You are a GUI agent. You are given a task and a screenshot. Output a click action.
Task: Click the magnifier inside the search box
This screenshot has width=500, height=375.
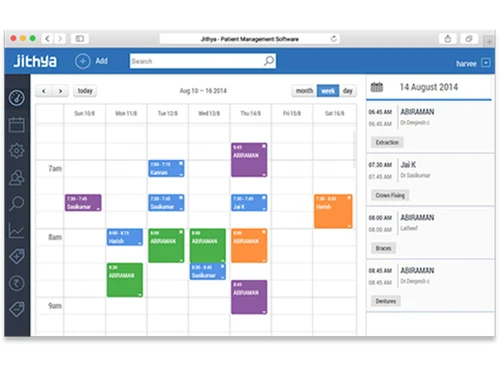click(x=269, y=61)
